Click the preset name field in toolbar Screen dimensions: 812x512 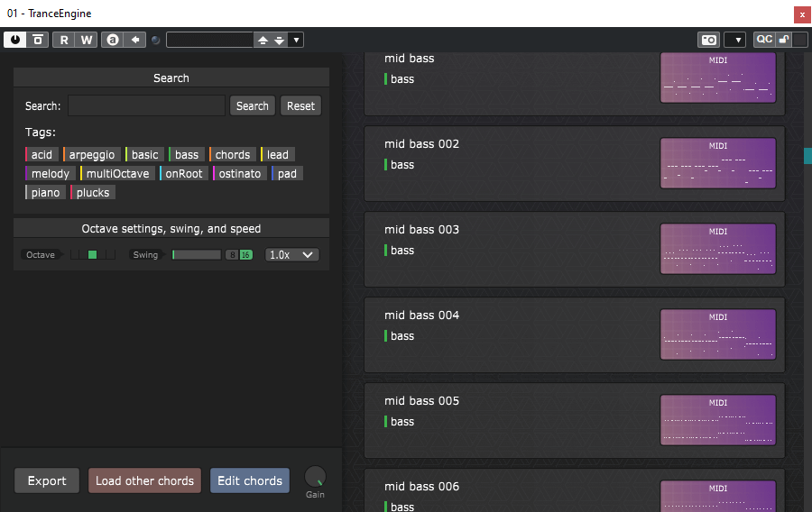click(x=209, y=40)
